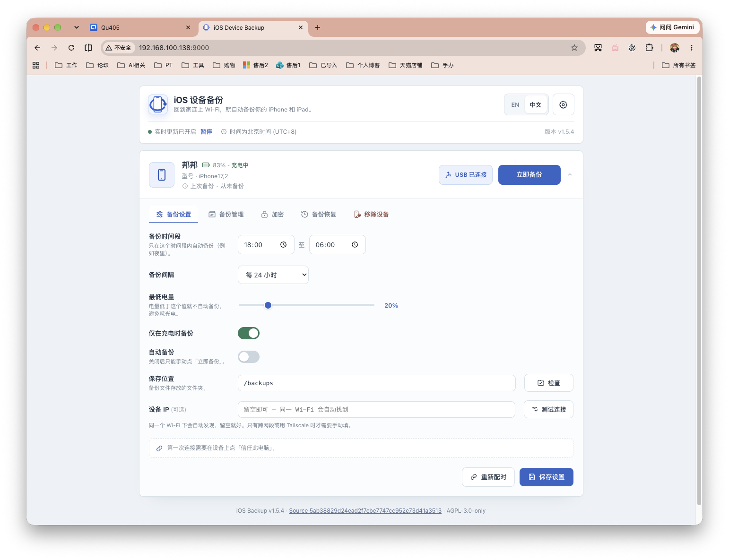Open the browser profile avatar
The height and width of the screenshot is (560, 729).
675,48
